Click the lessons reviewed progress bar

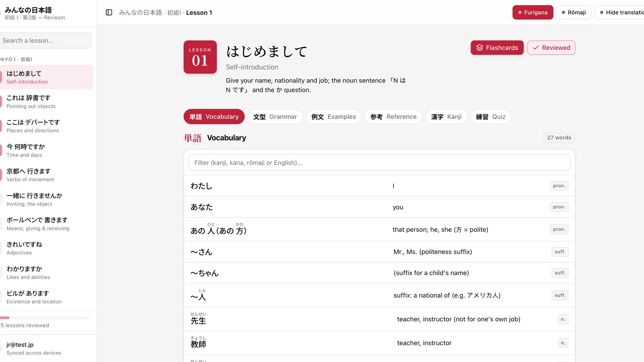(x=45, y=318)
